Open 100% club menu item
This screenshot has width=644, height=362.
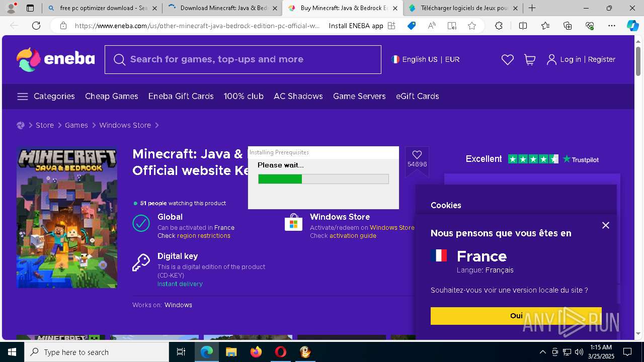click(x=244, y=96)
